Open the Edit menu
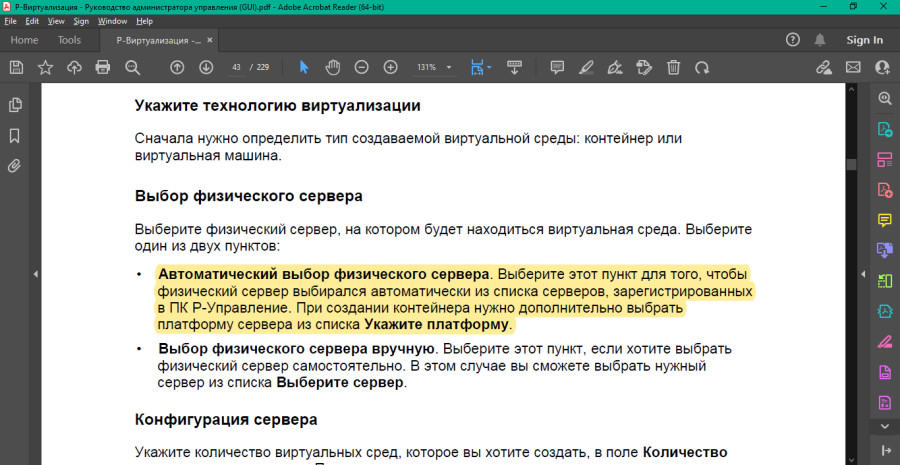Viewport: 900px width, 465px height. pos(33,20)
